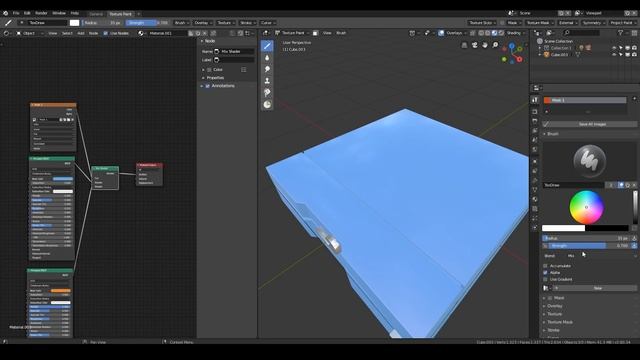Open the Blend Mix mode dropdown
The height and width of the screenshot is (360, 640).
[602, 256]
